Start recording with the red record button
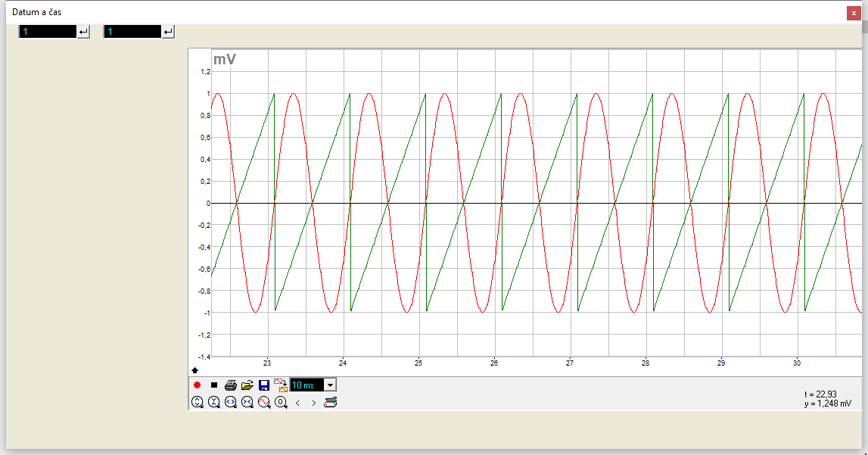 198,385
